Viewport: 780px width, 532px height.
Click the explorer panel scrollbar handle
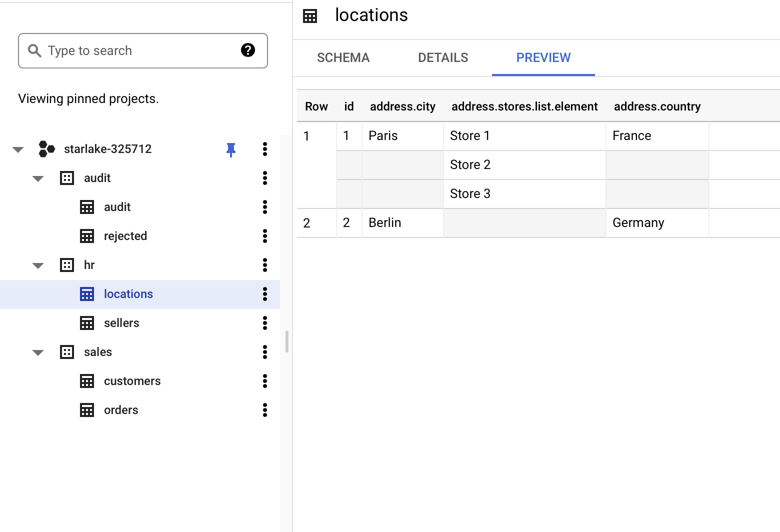pyautogui.click(x=287, y=341)
